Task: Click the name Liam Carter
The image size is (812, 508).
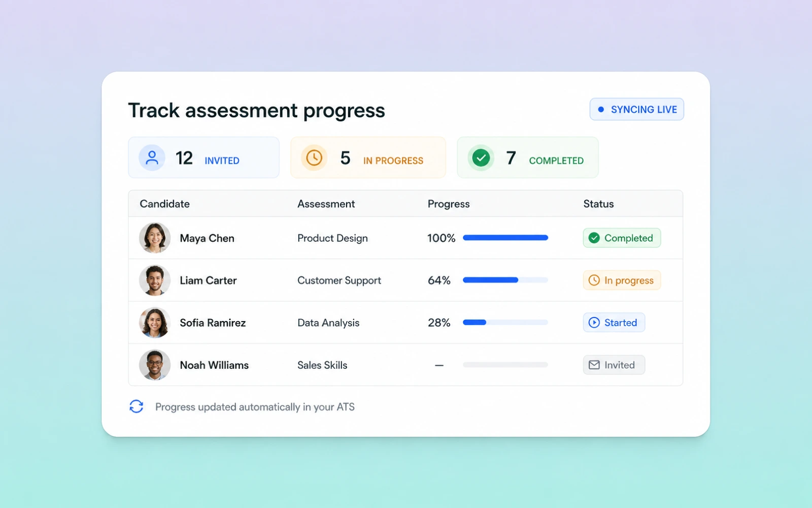Action: [x=208, y=280]
